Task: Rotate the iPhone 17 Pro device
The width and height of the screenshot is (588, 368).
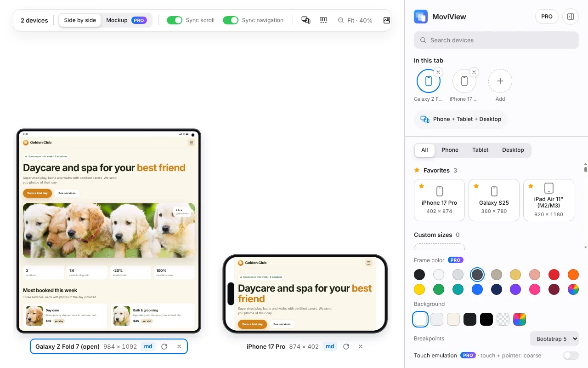Action: (x=346, y=346)
